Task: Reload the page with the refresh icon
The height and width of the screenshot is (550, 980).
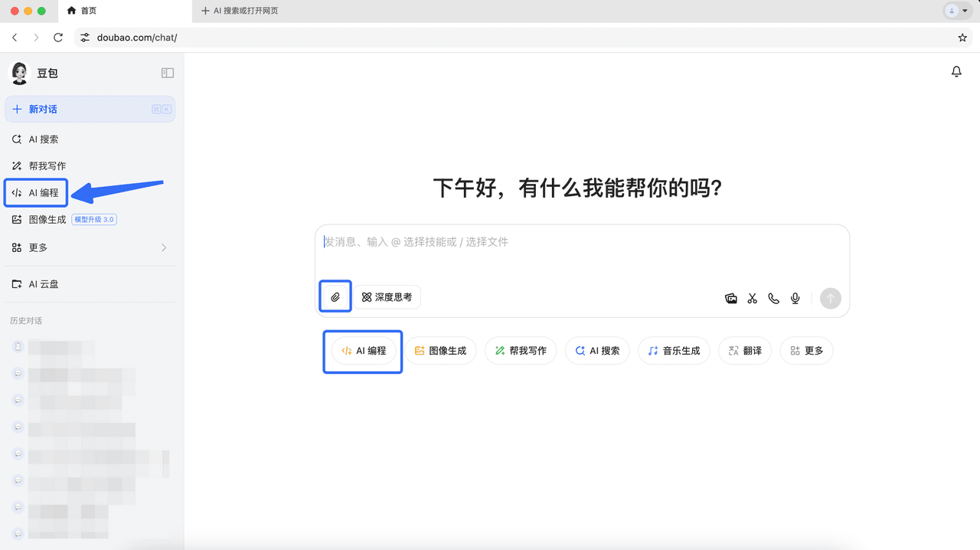Action: tap(58, 38)
